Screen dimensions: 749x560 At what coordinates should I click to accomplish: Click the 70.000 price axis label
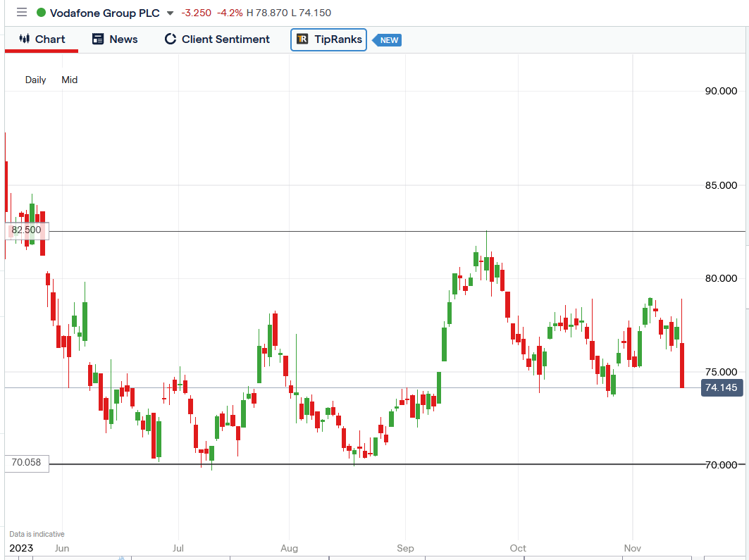721,465
